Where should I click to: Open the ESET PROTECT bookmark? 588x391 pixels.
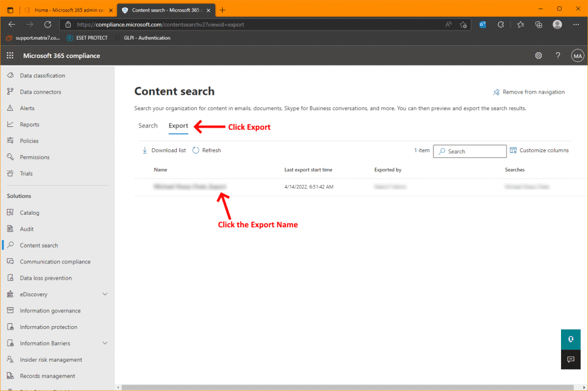(87, 38)
